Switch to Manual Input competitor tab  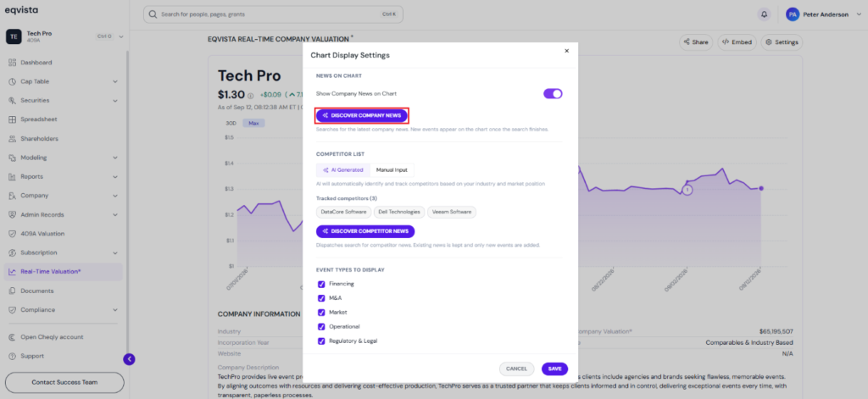point(392,170)
